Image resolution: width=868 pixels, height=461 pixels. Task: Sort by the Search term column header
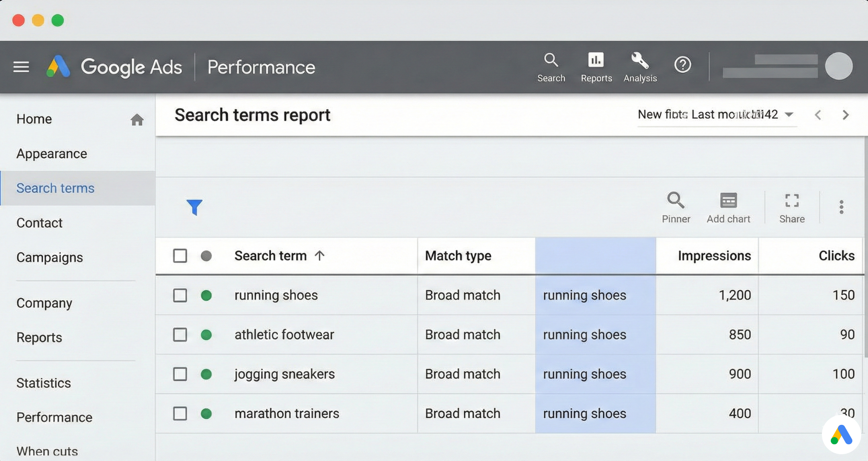click(270, 255)
